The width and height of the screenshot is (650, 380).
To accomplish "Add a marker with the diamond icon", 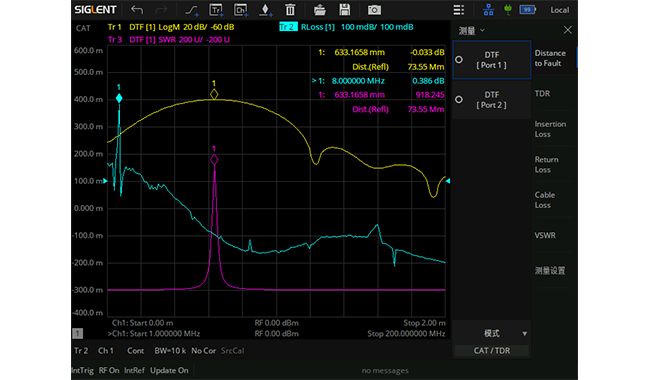I will pyautogui.click(x=265, y=10).
